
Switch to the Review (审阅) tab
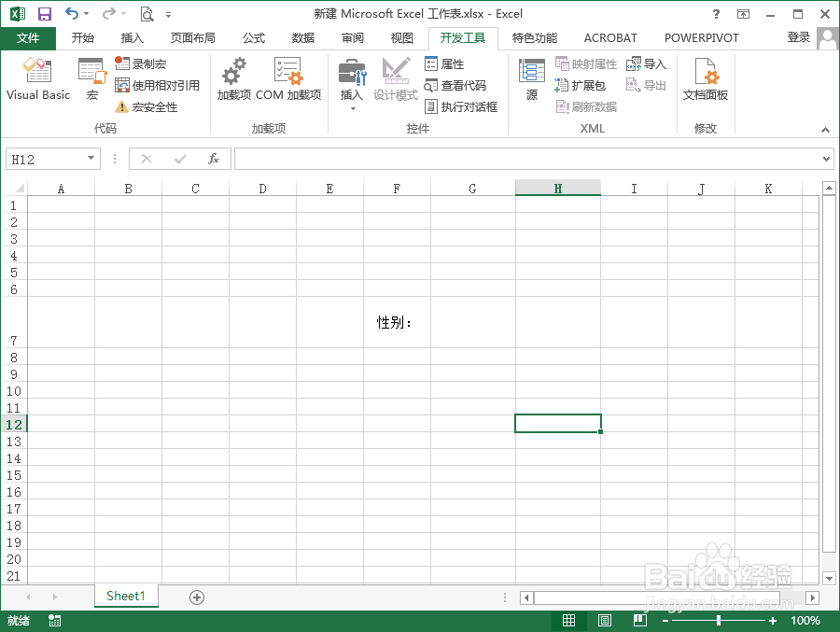tap(353, 37)
